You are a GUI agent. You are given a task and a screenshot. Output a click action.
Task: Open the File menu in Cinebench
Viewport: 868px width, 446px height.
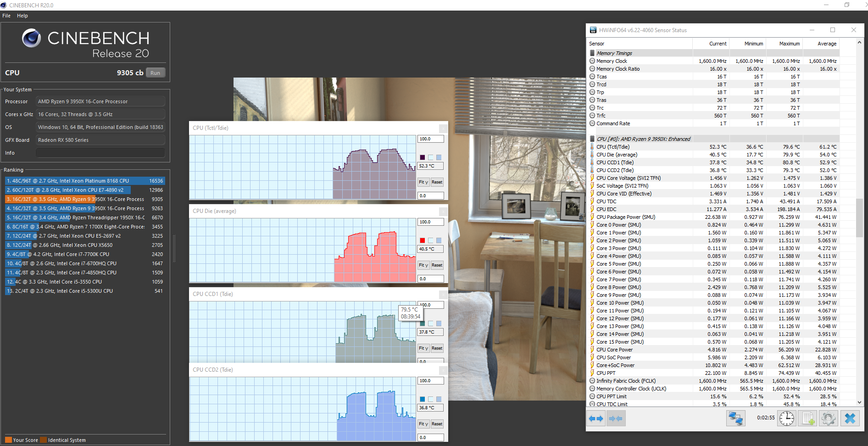click(x=6, y=16)
